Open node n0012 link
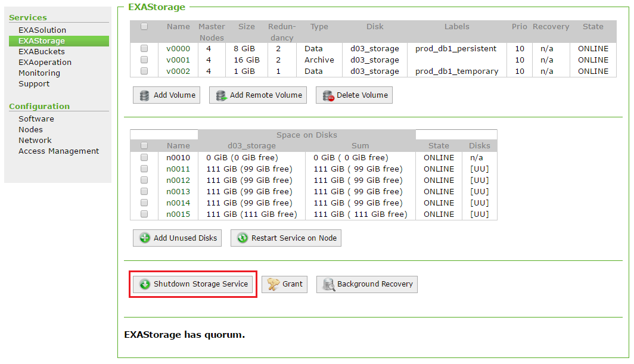 (x=178, y=181)
